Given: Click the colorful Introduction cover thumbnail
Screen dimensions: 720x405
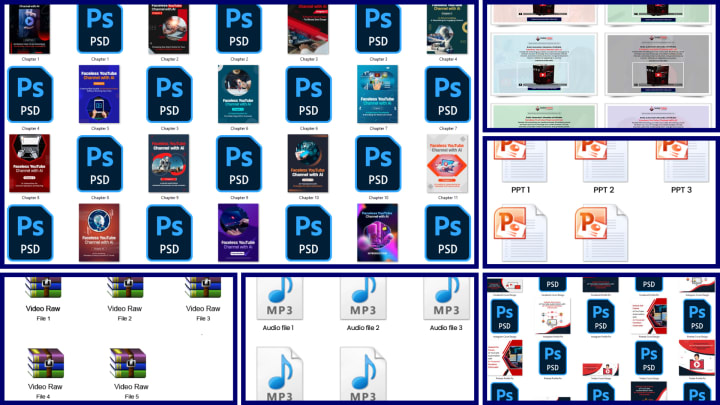Looking at the screenshot, I should pos(377,233).
